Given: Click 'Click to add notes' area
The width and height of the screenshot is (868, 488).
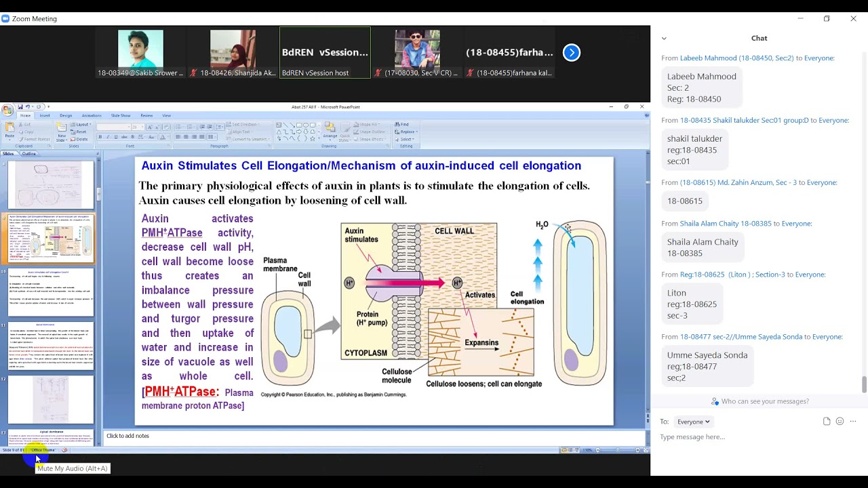Looking at the screenshot, I should pyautogui.click(x=374, y=436).
